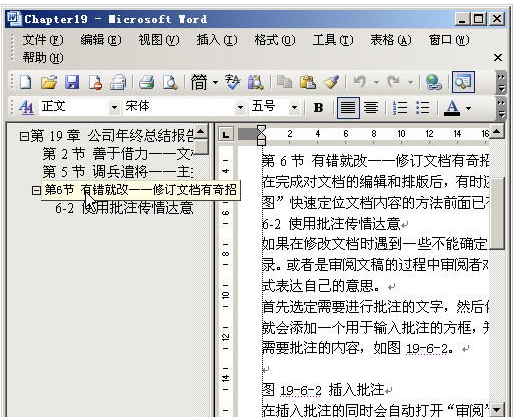516x417 pixels.
Task: Open Standard toolbar options overflow
Action: [x=501, y=83]
